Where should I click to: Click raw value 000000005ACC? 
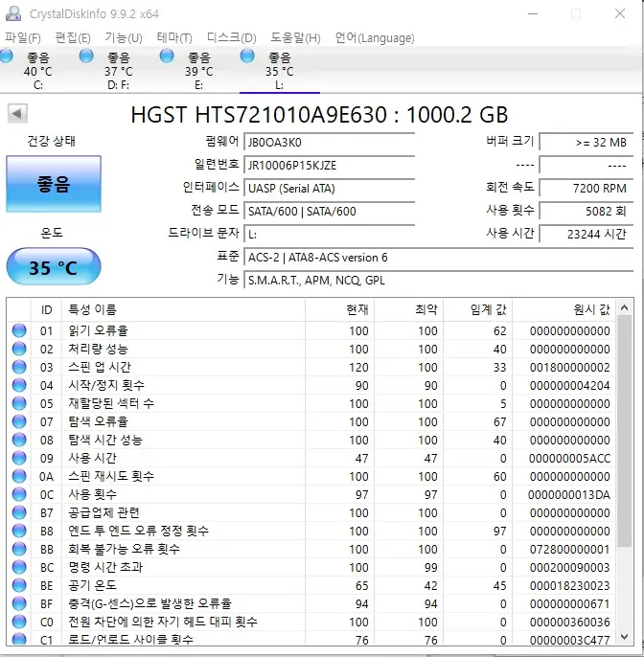(569, 459)
